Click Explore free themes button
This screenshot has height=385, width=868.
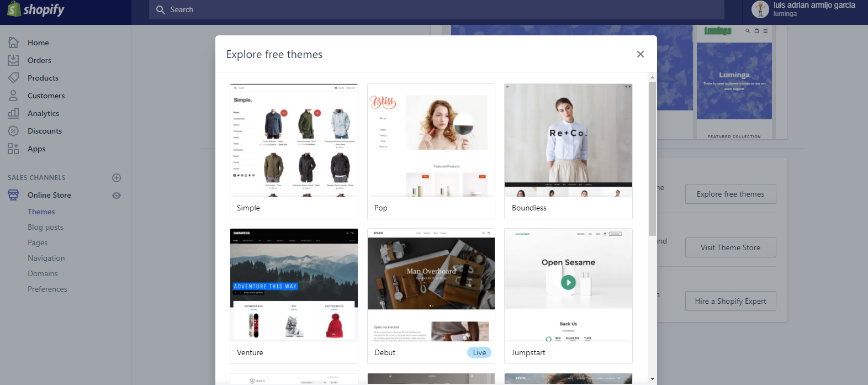(x=731, y=194)
